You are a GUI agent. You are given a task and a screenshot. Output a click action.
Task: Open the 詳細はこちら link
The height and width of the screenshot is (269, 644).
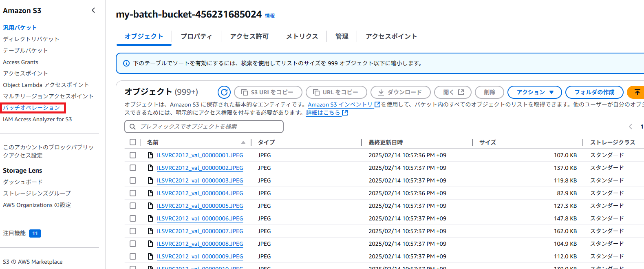click(x=323, y=113)
